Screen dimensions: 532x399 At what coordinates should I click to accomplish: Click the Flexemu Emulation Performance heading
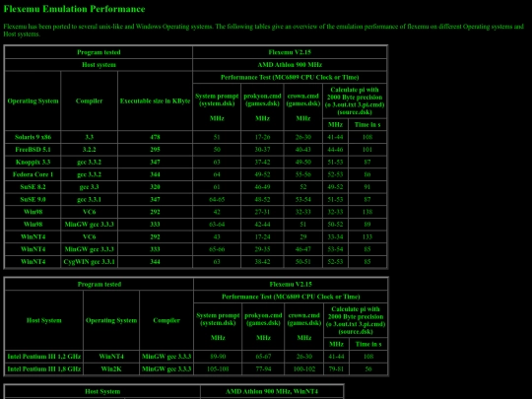74,9
